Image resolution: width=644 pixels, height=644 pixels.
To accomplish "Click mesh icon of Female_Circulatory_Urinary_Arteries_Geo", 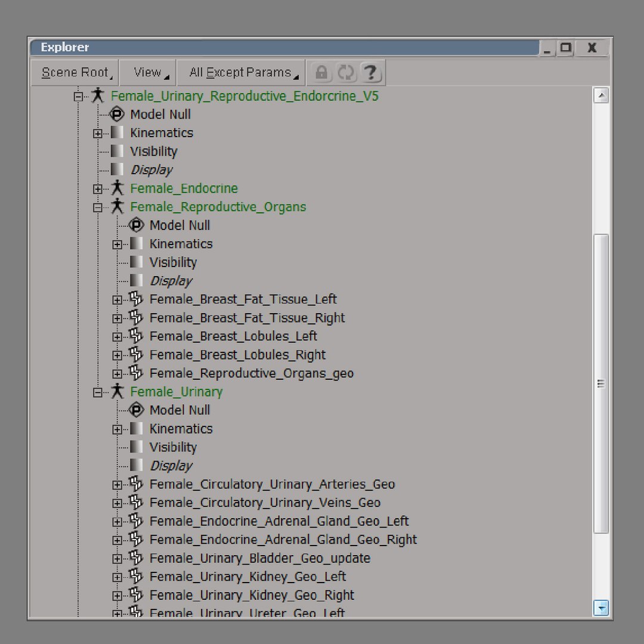I will [x=136, y=484].
